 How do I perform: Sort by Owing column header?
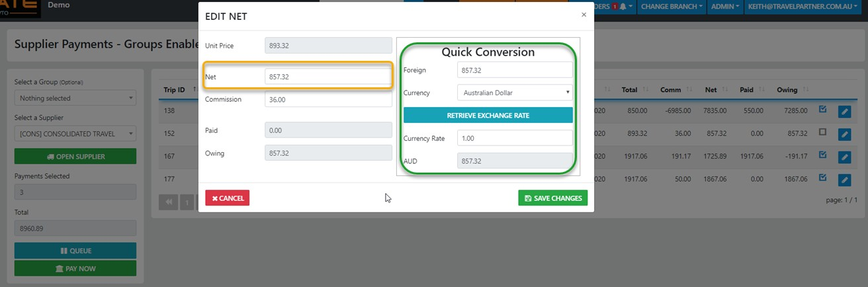(787, 89)
